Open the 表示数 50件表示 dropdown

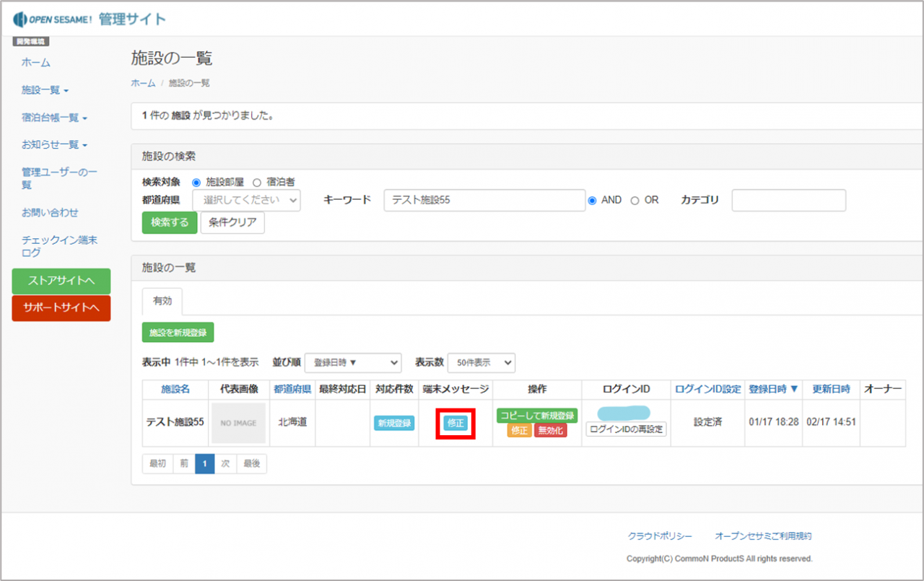[481, 362]
